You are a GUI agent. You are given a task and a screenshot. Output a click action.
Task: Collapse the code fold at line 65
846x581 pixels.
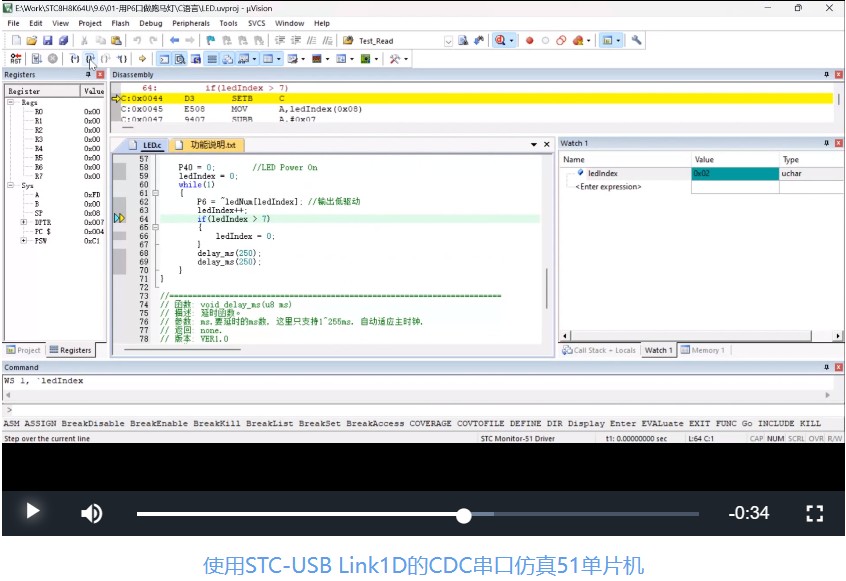[155, 227]
